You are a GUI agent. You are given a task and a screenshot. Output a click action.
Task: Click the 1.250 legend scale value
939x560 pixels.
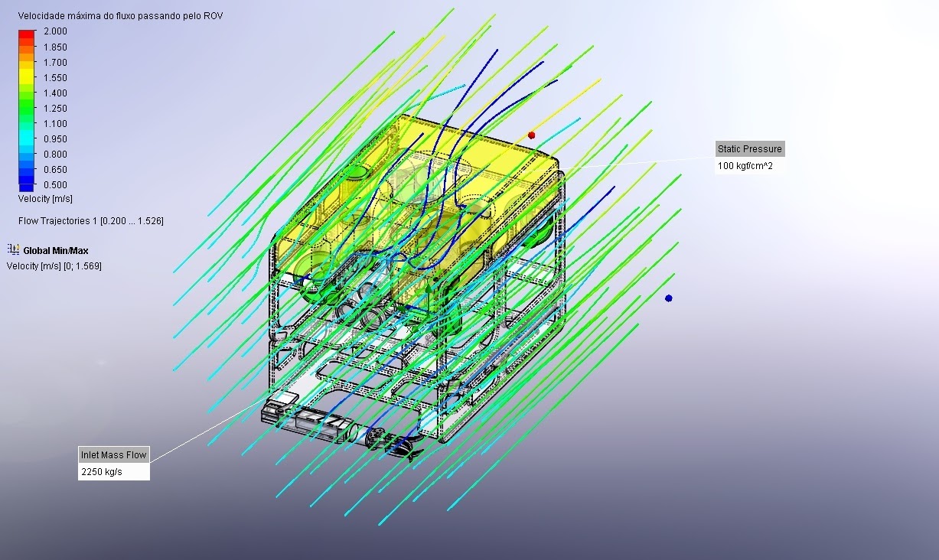coord(55,109)
